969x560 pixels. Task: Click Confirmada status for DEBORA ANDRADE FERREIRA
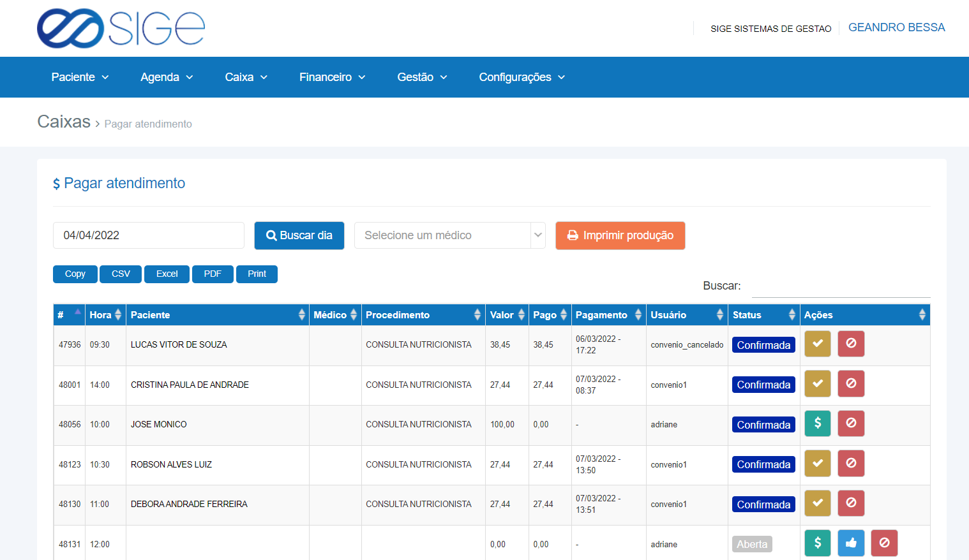tap(763, 505)
